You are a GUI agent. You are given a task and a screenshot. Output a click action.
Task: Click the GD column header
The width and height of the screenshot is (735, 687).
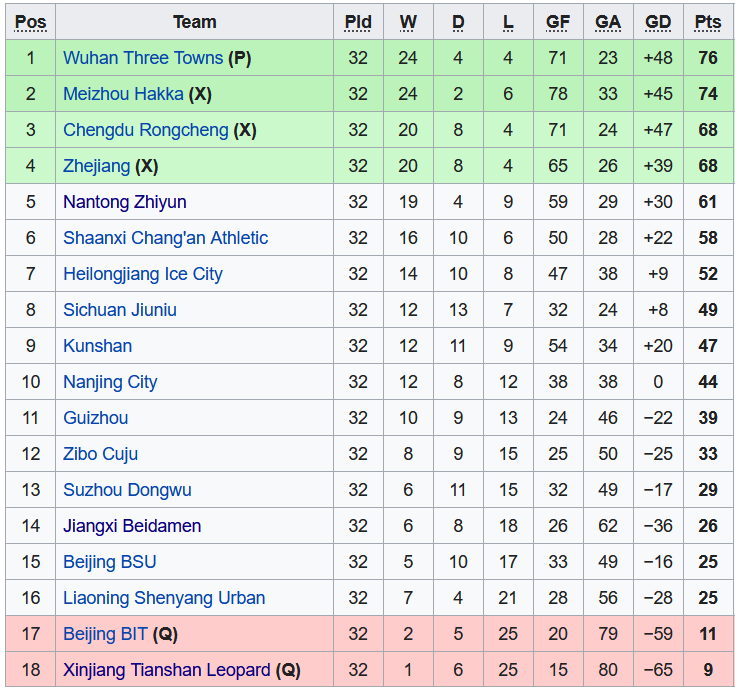click(x=658, y=22)
